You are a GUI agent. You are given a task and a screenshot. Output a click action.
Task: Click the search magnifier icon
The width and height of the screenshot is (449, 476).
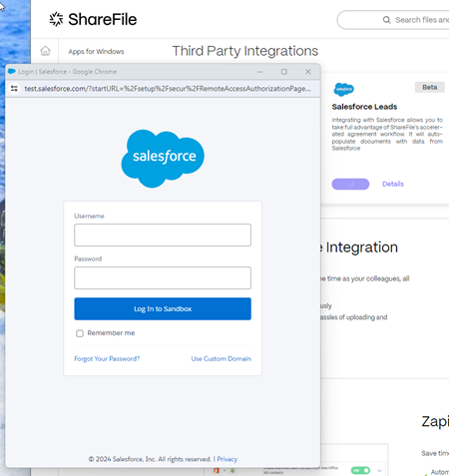click(x=386, y=20)
